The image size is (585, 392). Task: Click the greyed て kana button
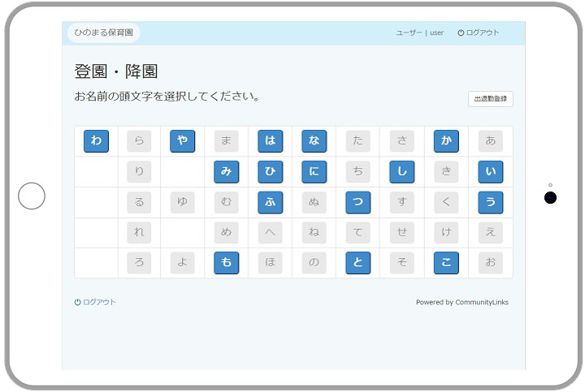click(358, 232)
